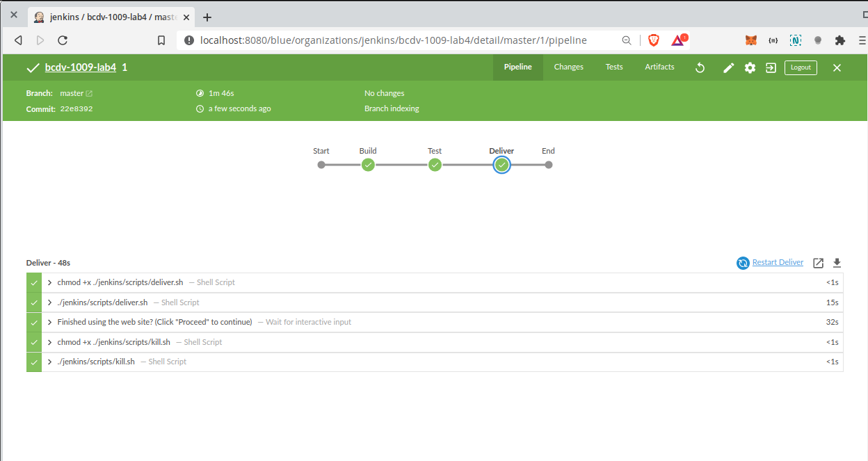868x461 pixels.
Task: Click the Logout button
Action: [x=801, y=67]
